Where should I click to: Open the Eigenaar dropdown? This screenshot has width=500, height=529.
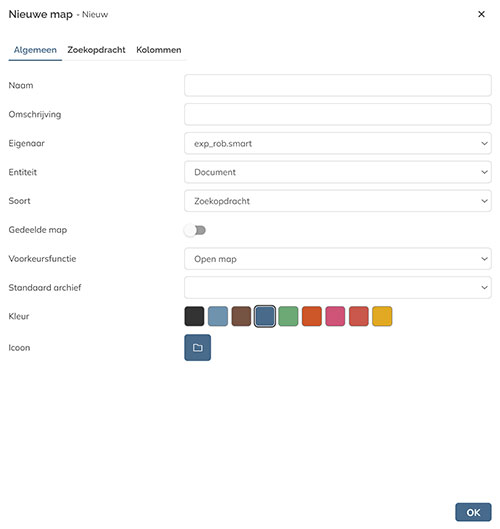tap(337, 143)
